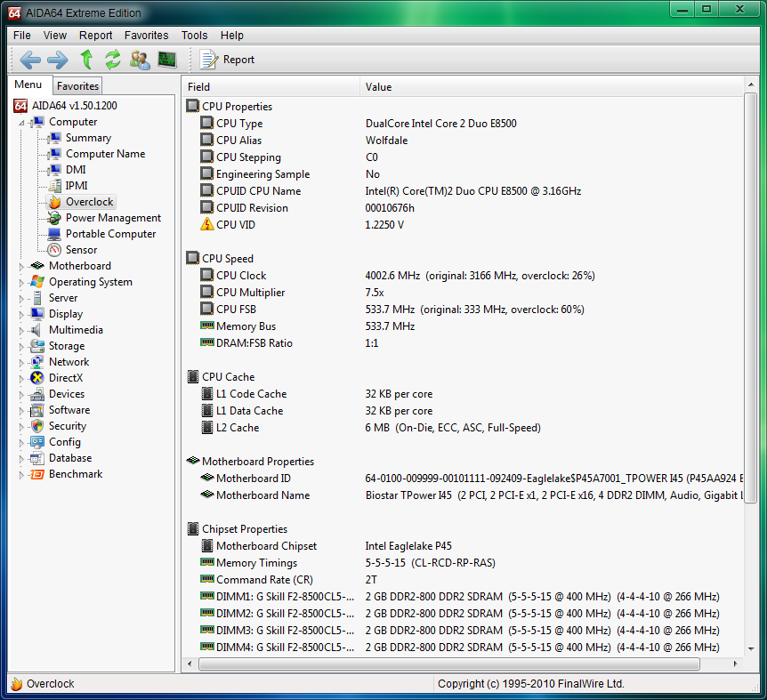Expand the Network tree node

21,363
